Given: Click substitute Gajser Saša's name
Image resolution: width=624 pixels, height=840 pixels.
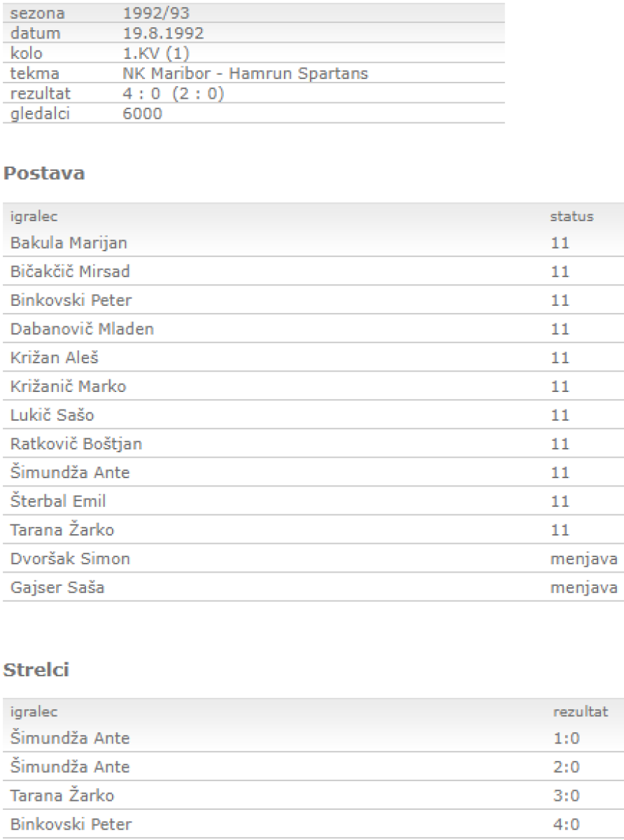Looking at the screenshot, I should (57, 588).
